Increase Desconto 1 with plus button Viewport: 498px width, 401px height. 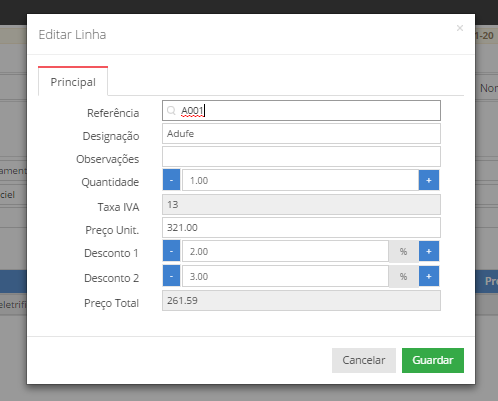click(x=429, y=251)
